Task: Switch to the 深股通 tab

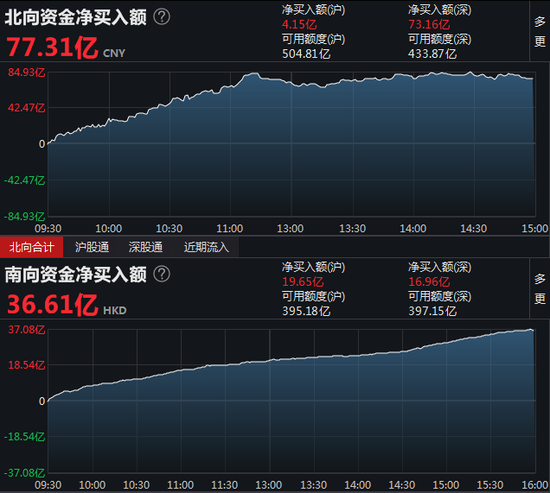Action: [x=146, y=247]
